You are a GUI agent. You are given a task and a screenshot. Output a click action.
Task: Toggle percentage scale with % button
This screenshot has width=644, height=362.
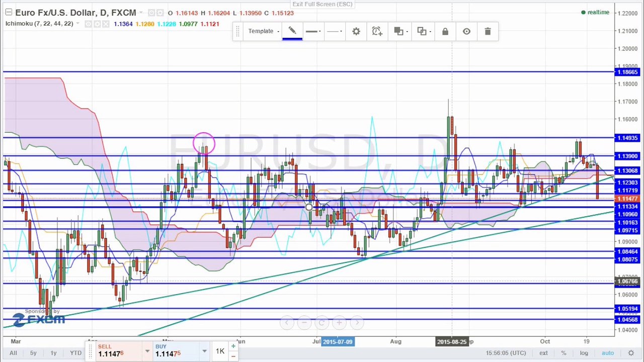click(x=564, y=353)
